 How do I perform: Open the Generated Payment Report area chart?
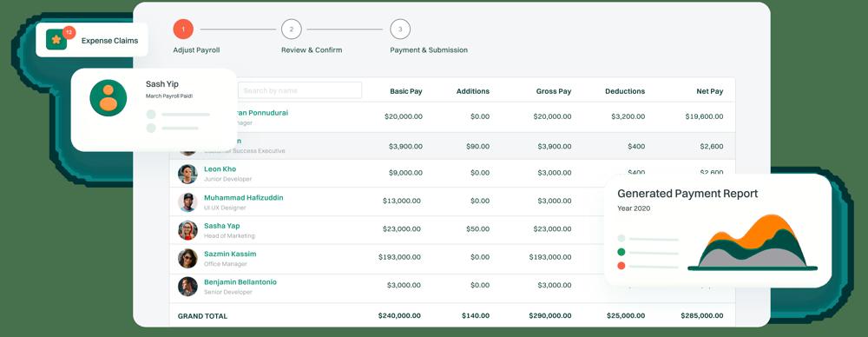tap(753, 242)
